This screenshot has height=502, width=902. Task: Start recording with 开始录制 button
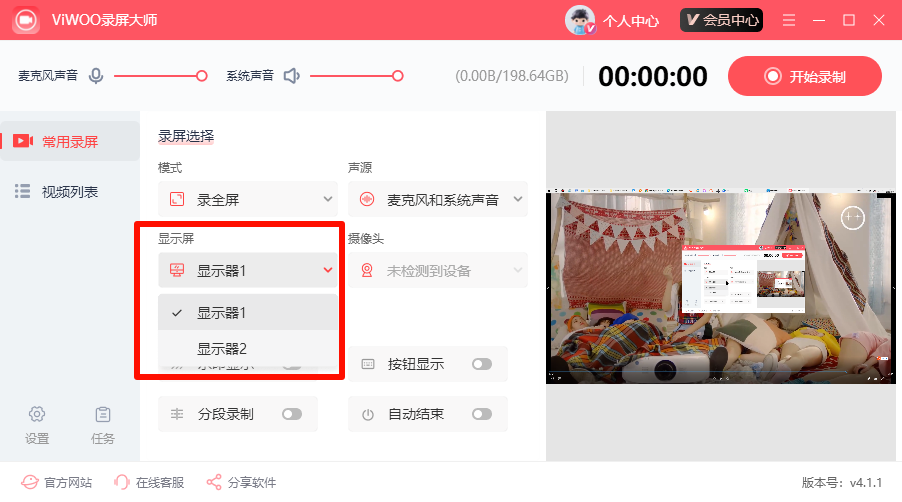804,76
